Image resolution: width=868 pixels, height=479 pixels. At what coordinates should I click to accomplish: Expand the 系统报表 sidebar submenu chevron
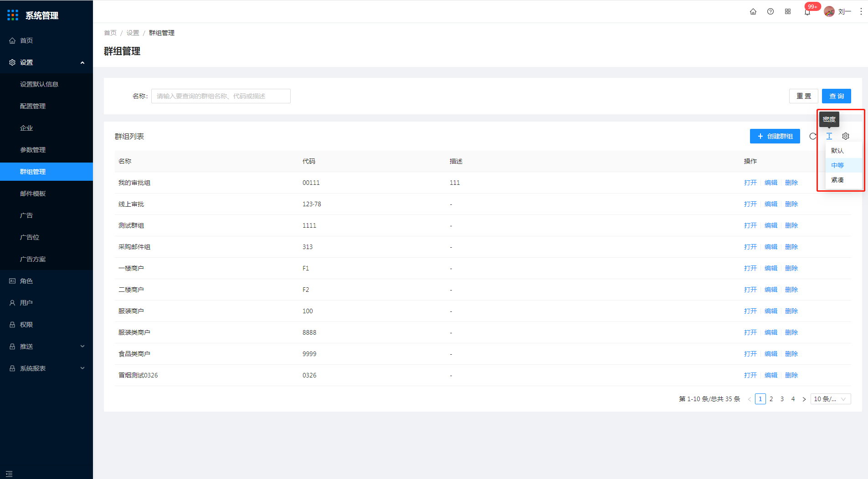tap(82, 368)
